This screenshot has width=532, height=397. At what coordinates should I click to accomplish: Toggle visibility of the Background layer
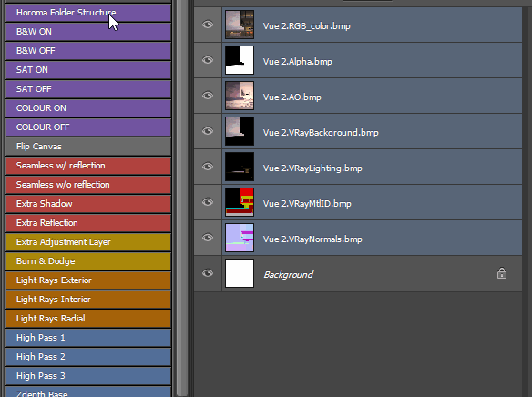click(208, 273)
